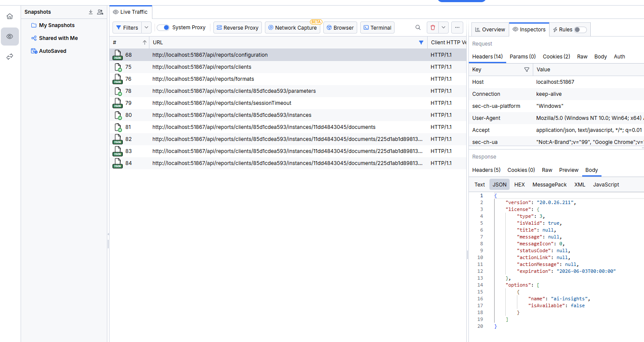644x342 pixels.
Task: Click the import snapshots download icon
Action: [x=91, y=12]
